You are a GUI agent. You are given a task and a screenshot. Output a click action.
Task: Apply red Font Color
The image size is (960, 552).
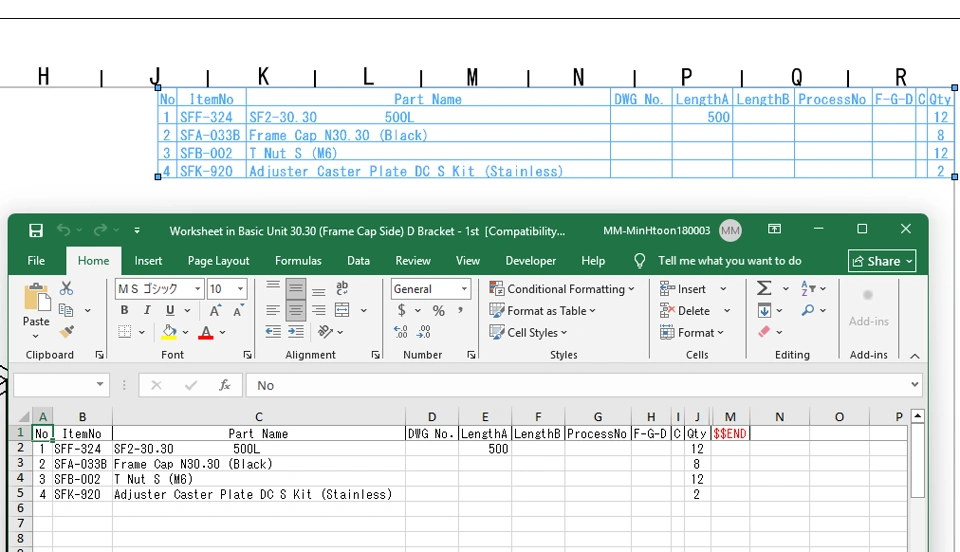tap(206, 332)
